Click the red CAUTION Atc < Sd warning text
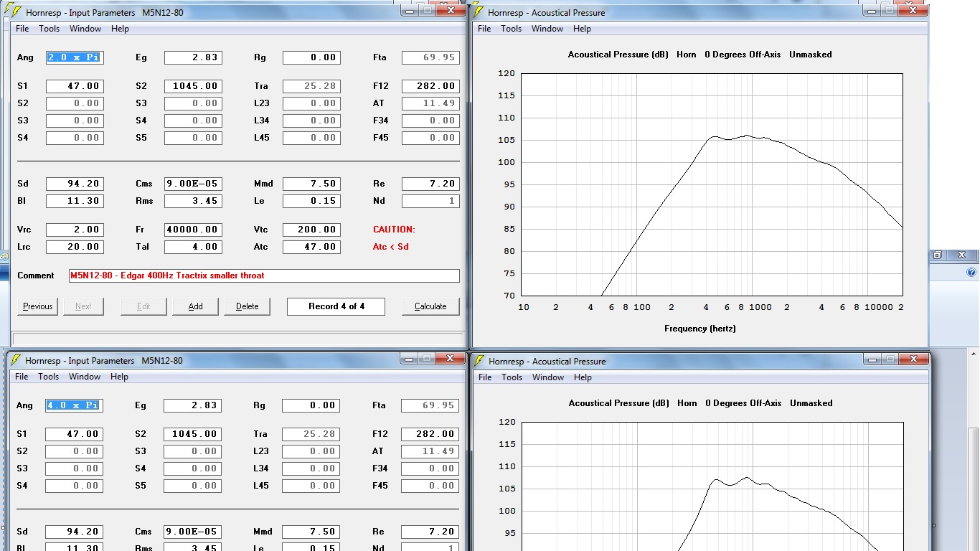The width and height of the screenshot is (980, 551). (394, 238)
